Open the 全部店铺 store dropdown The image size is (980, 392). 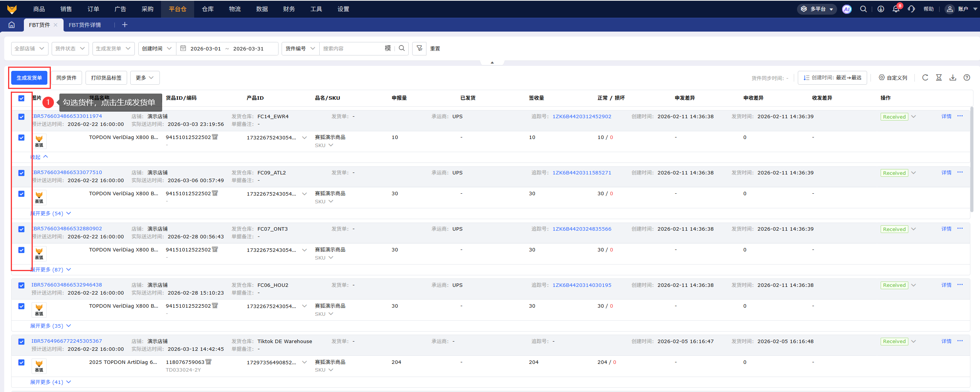pyautogui.click(x=30, y=49)
